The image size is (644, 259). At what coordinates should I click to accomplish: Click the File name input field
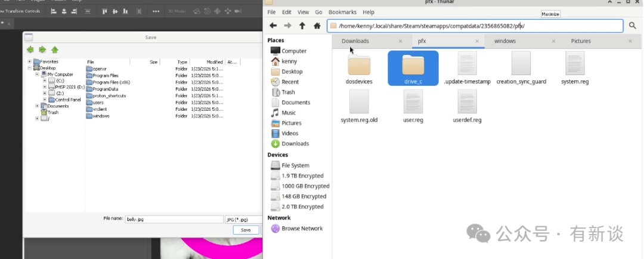point(174,219)
